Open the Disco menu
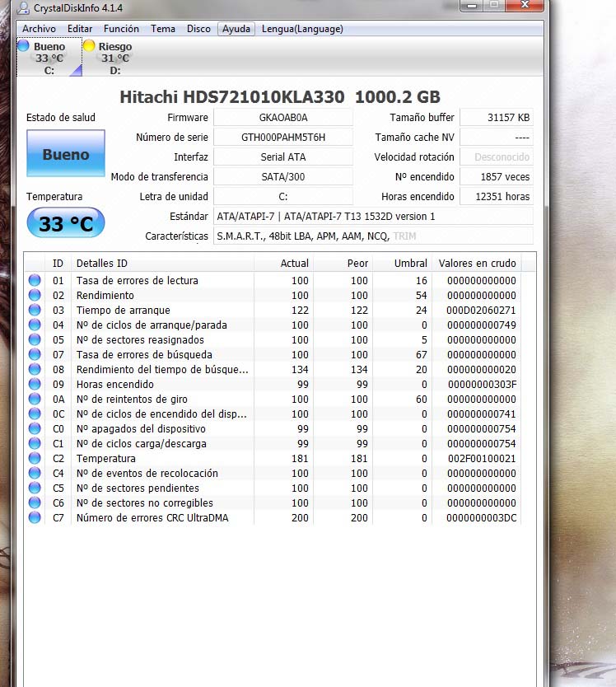The image size is (616, 687). 198,29
